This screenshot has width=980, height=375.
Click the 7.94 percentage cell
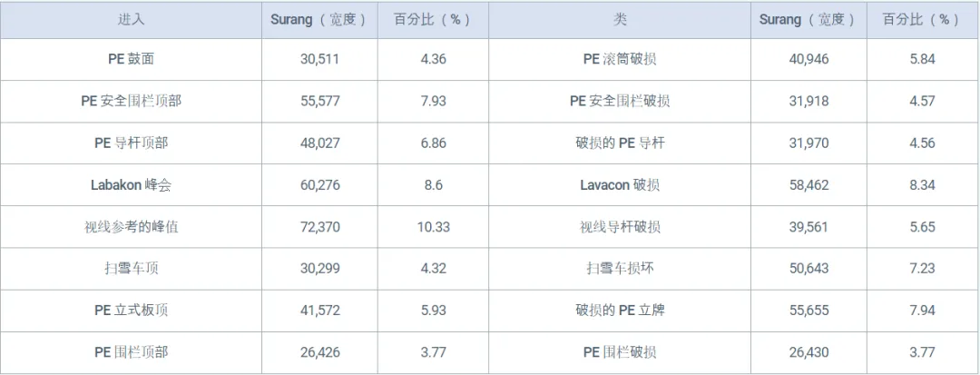pos(922,310)
